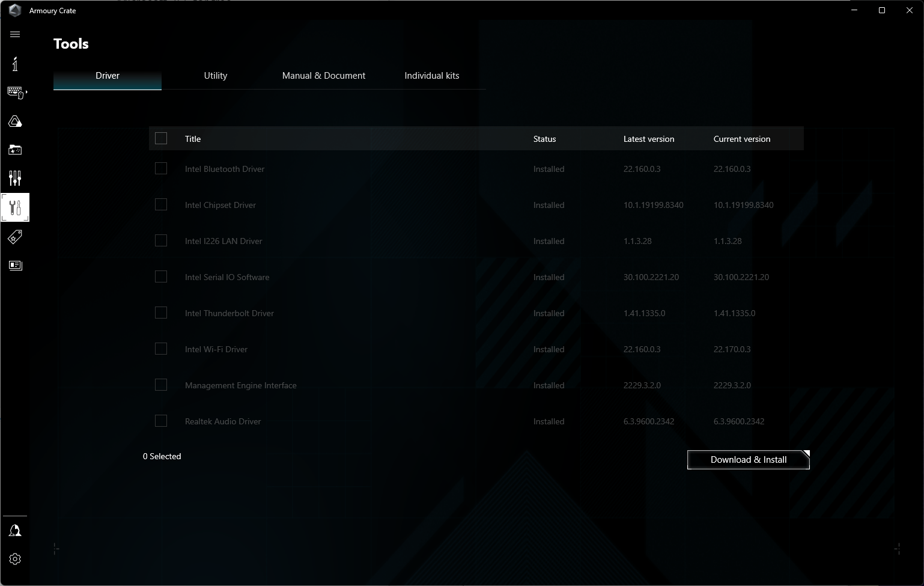Check the Intel I226 LAN Driver checkbox
The height and width of the screenshot is (586, 924).
[161, 240]
